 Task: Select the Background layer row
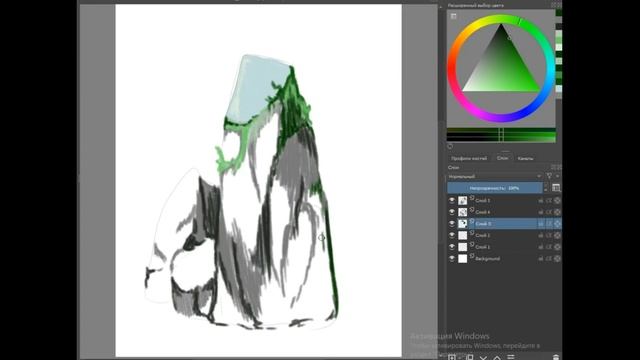coord(504,259)
